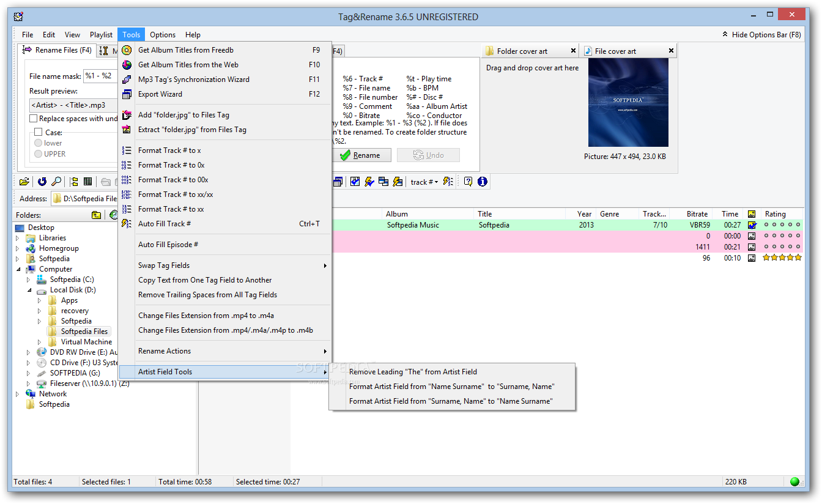
Task: Switch to the Rename Files (F4) tab
Action: [57, 50]
